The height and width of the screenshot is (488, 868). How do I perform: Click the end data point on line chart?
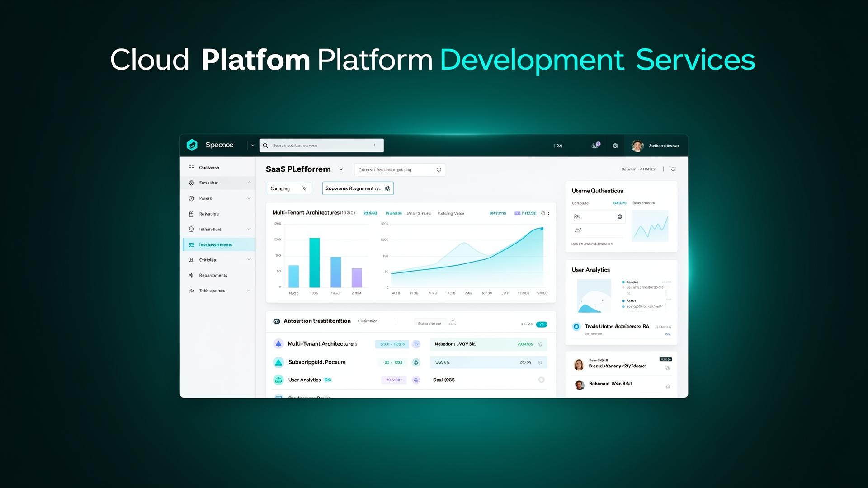(542, 229)
